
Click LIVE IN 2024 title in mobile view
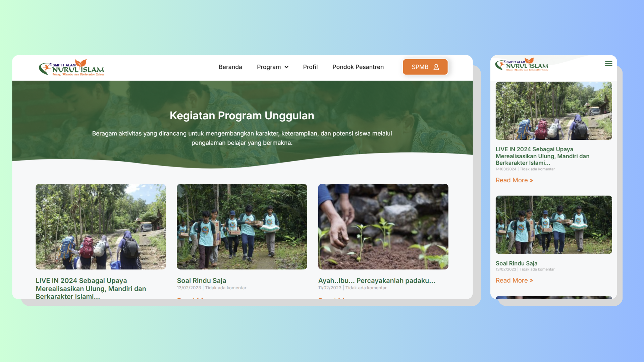[x=542, y=156]
